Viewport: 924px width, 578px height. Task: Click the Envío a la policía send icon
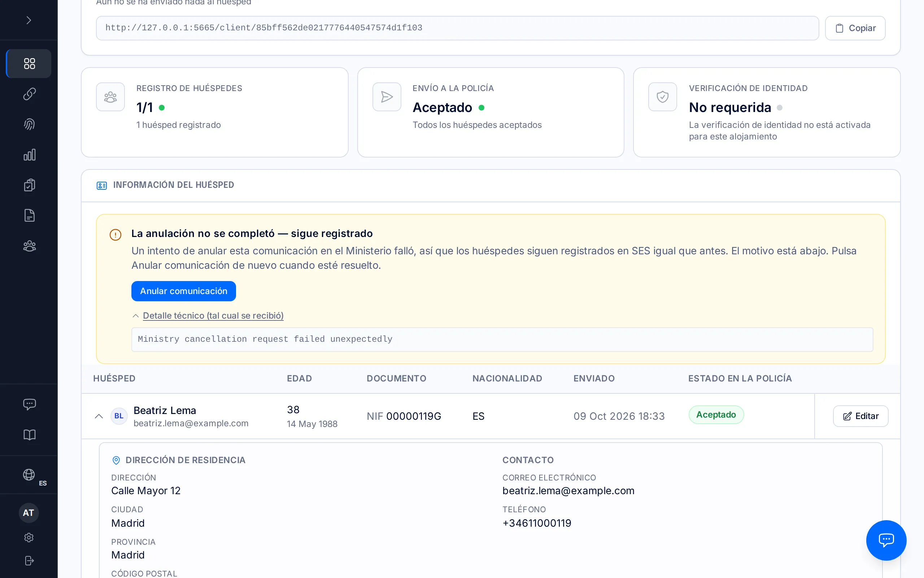pyautogui.click(x=387, y=97)
